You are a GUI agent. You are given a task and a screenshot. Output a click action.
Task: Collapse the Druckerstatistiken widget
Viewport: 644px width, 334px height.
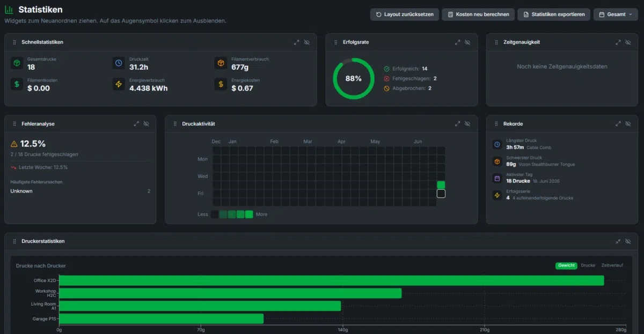coord(618,241)
